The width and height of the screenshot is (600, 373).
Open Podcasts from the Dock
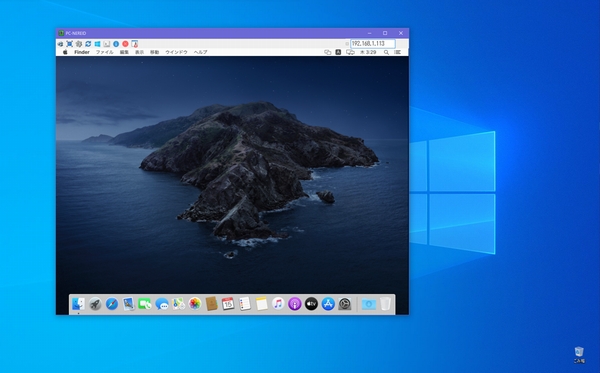[295, 304]
